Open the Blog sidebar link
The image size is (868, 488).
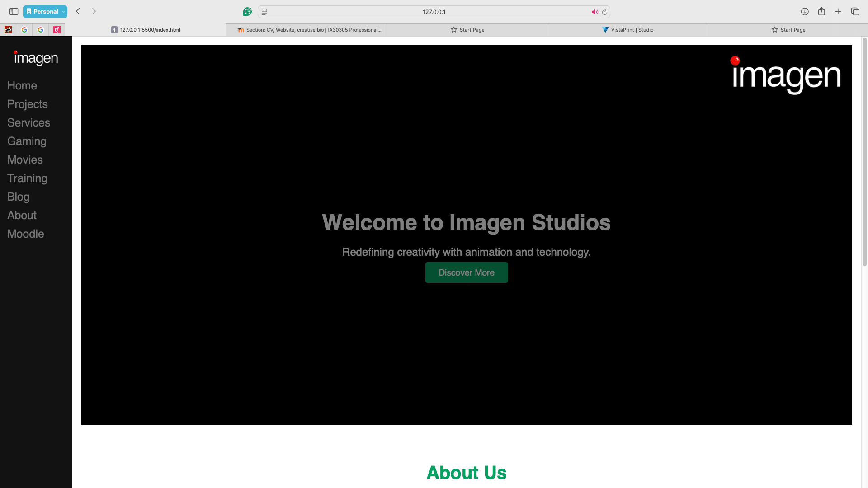pos(18,197)
